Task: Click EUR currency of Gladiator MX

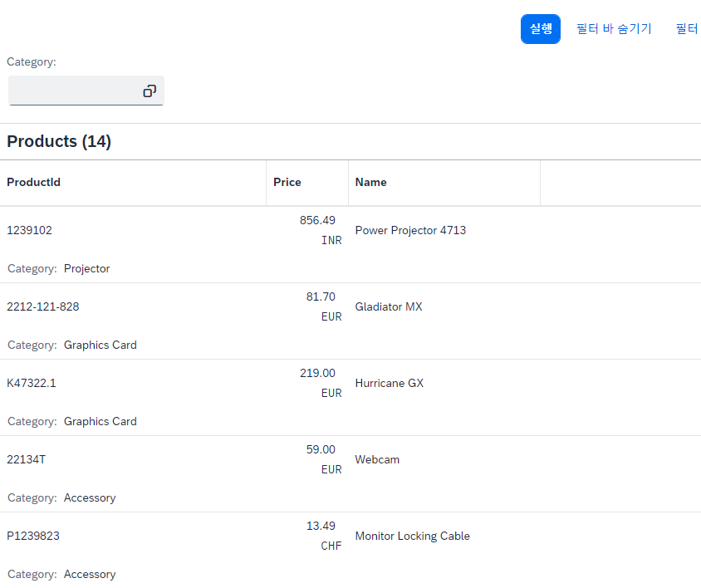Action: [x=331, y=317]
